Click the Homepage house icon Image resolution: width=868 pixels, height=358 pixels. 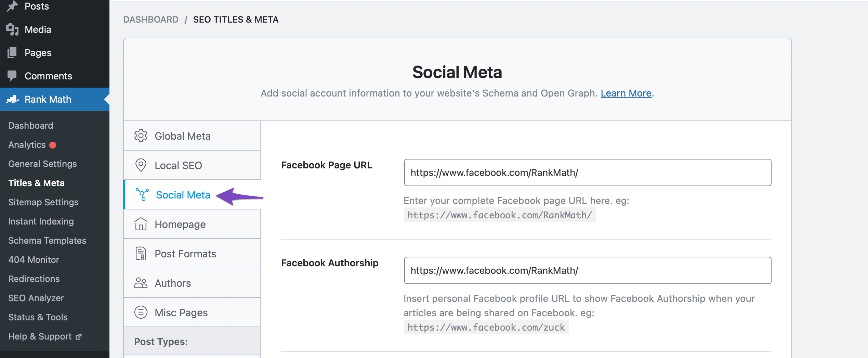[141, 224]
